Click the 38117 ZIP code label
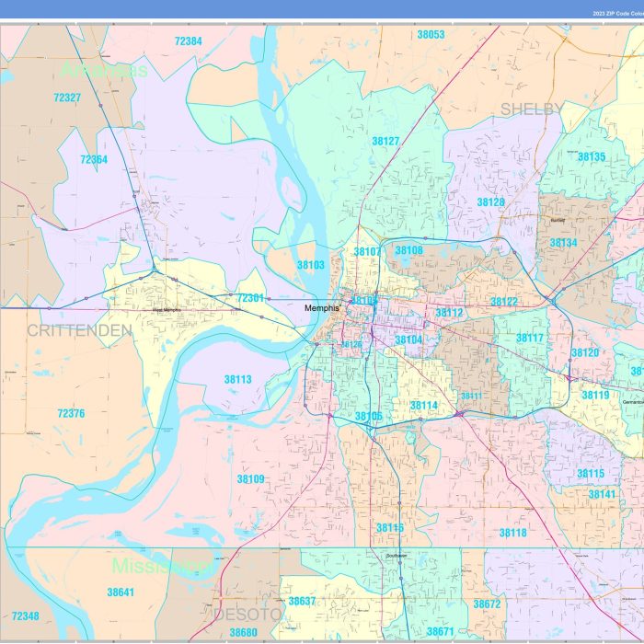The image size is (644, 644). (530, 338)
